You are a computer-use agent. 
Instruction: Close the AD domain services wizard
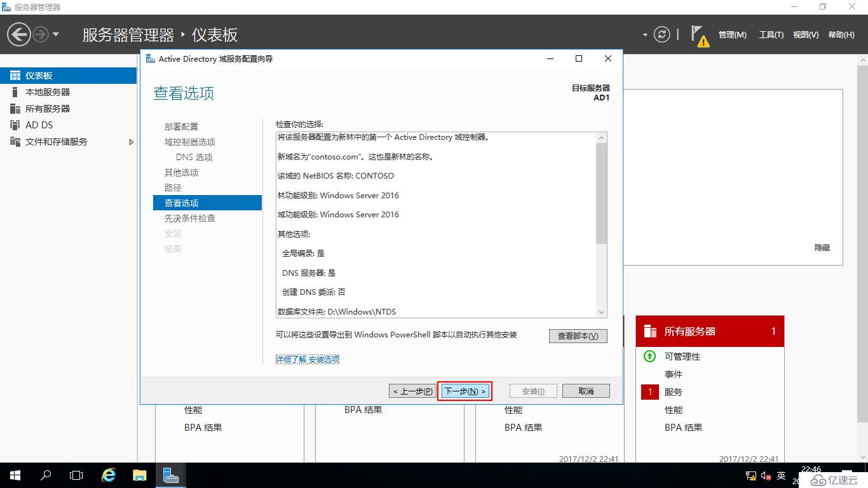(608, 58)
